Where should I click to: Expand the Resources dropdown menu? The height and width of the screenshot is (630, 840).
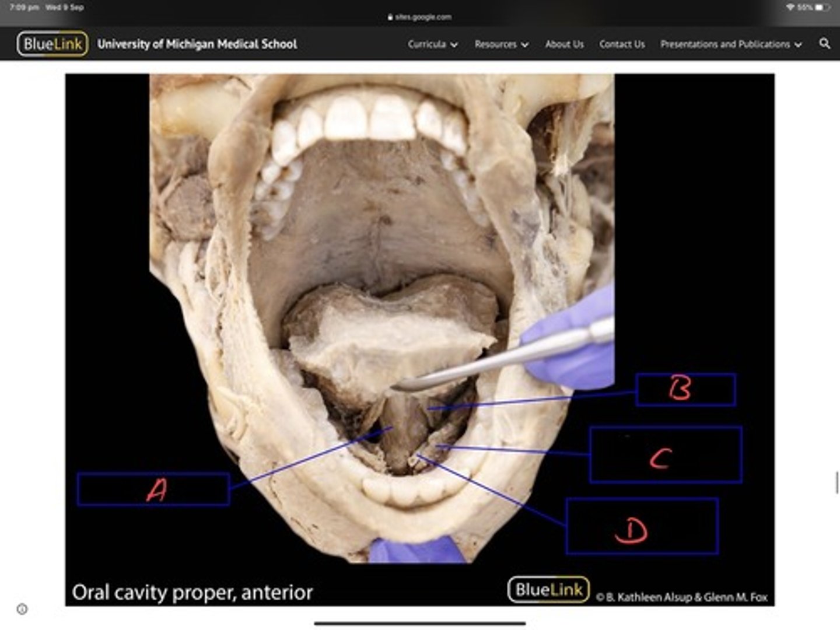pyautogui.click(x=501, y=44)
